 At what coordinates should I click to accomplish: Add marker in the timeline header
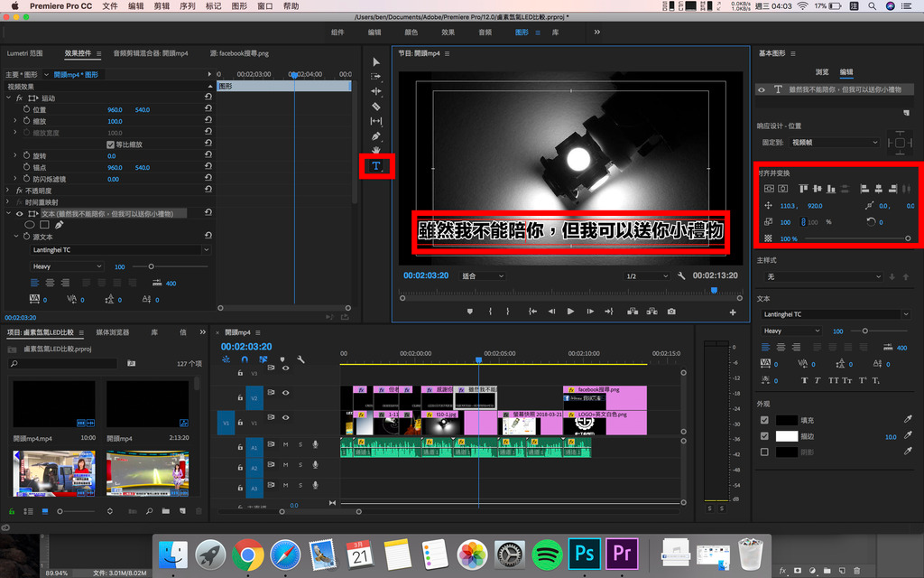pos(282,359)
